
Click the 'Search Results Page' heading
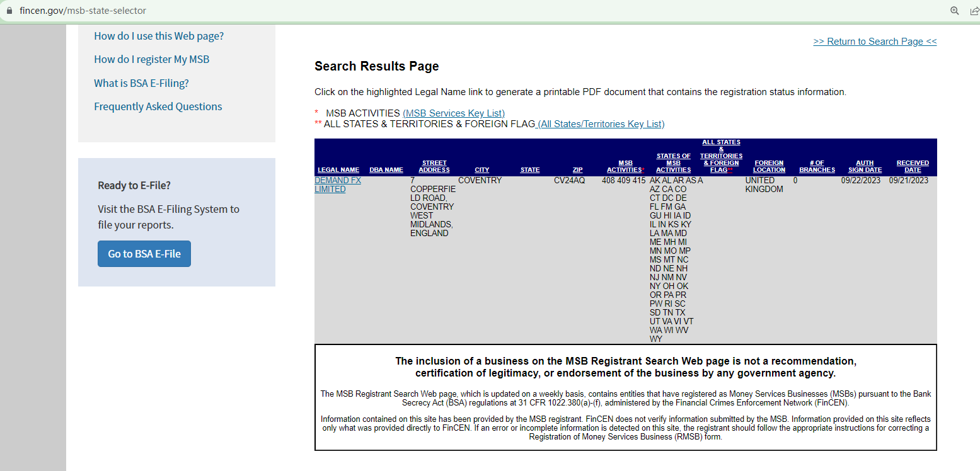[x=377, y=66]
